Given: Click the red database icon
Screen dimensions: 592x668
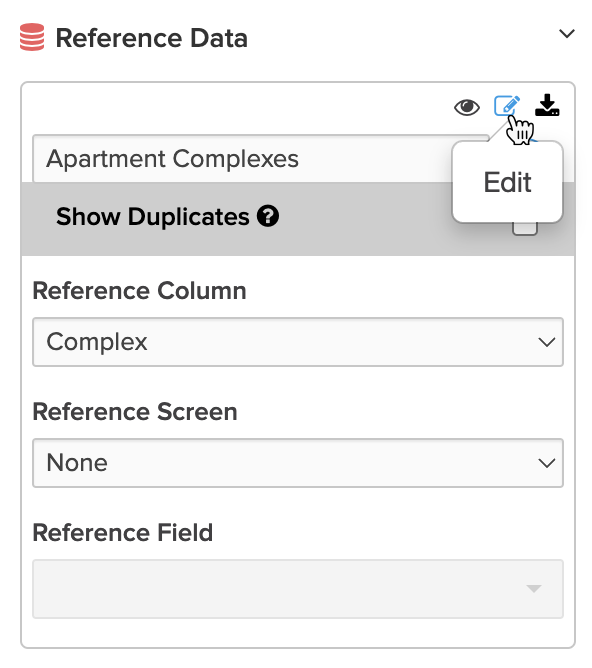Looking at the screenshot, I should [32, 37].
